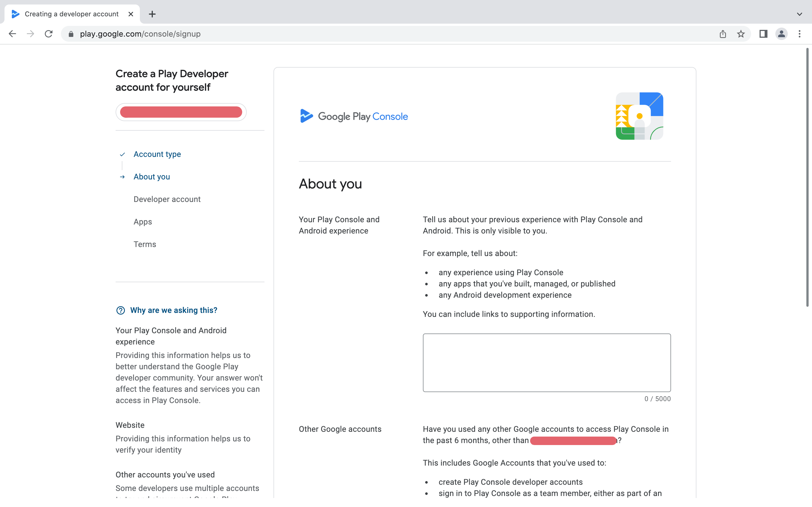Click the help question-mark icon beside 'Why are we asking this?'
812x507 pixels.
121,310
